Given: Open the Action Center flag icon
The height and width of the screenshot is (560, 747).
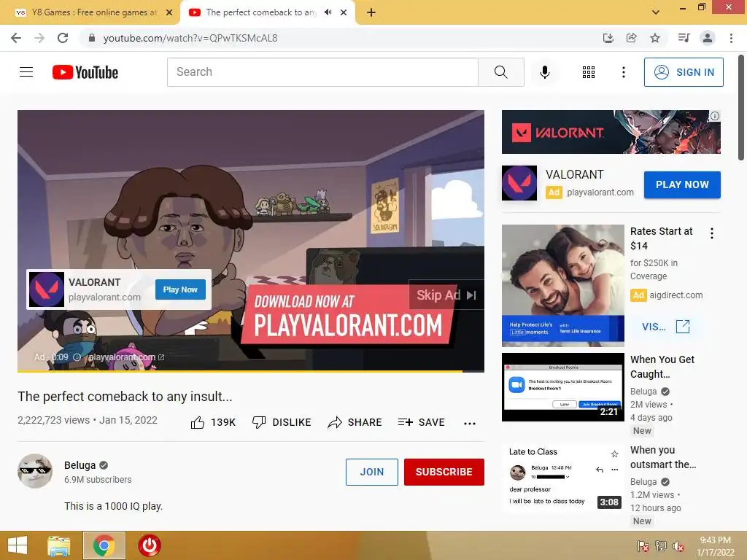Looking at the screenshot, I should pyautogui.click(x=643, y=546).
